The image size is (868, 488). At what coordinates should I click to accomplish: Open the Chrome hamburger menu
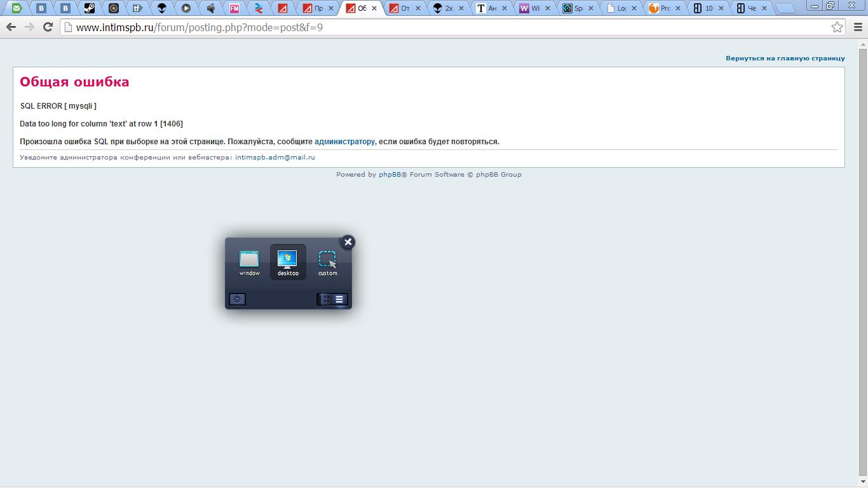tap(858, 27)
